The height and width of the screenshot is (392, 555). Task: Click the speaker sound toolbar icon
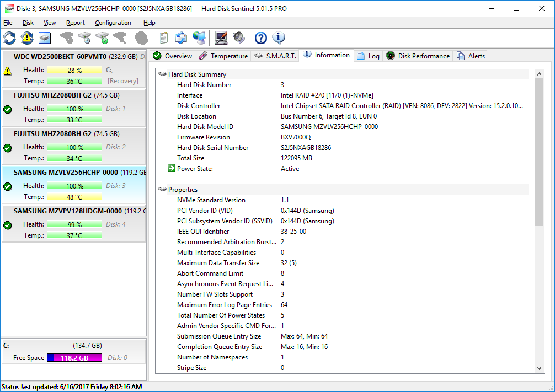pos(239,38)
